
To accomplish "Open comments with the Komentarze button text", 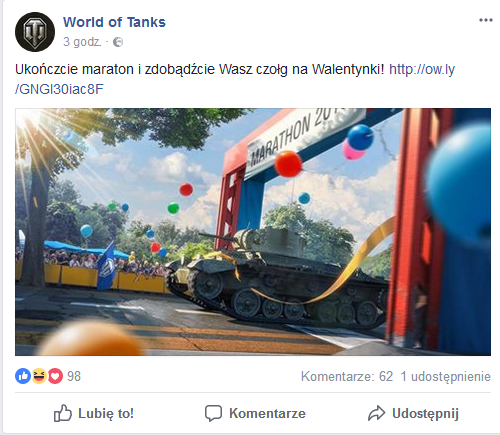I will pos(267,413).
